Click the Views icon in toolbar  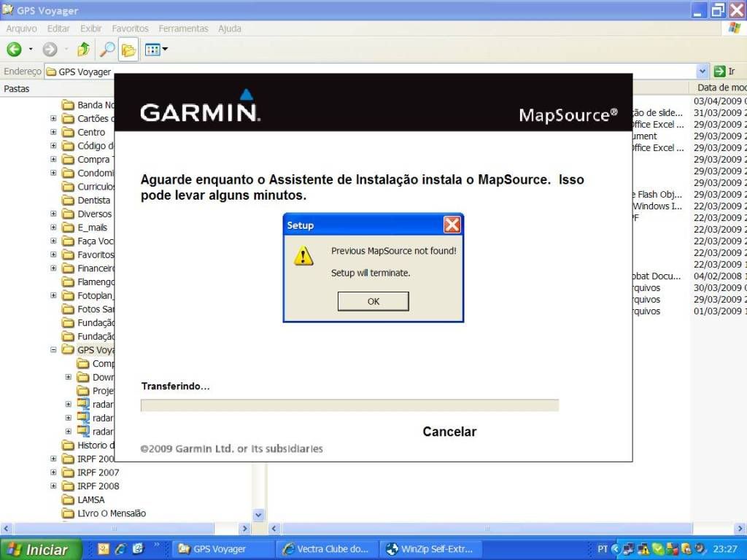click(x=152, y=50)
